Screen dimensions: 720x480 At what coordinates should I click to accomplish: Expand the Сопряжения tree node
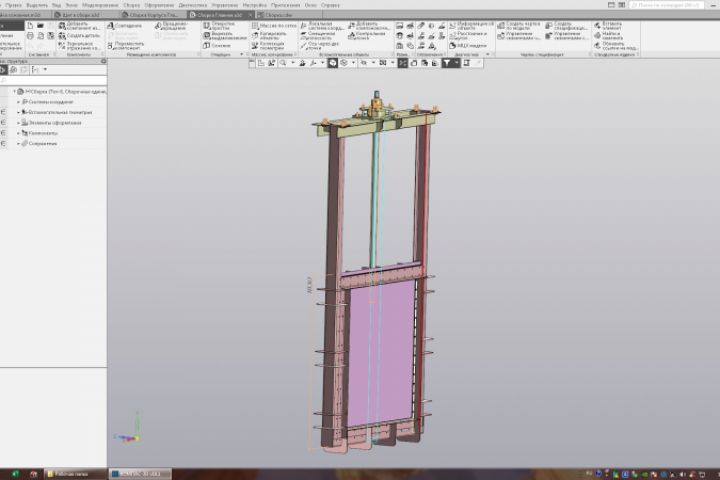click(18, 144)
